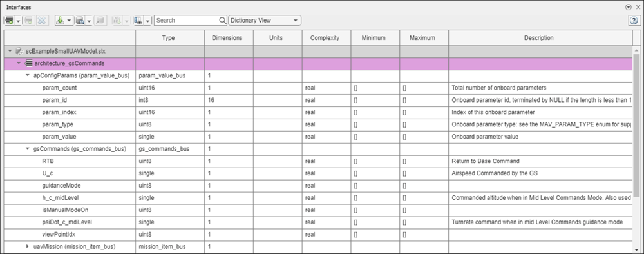Image resolution: width=644 pixels, height=254 pixels.
Task: Open the Dictionary View dropdown
Action: [265, 20]
